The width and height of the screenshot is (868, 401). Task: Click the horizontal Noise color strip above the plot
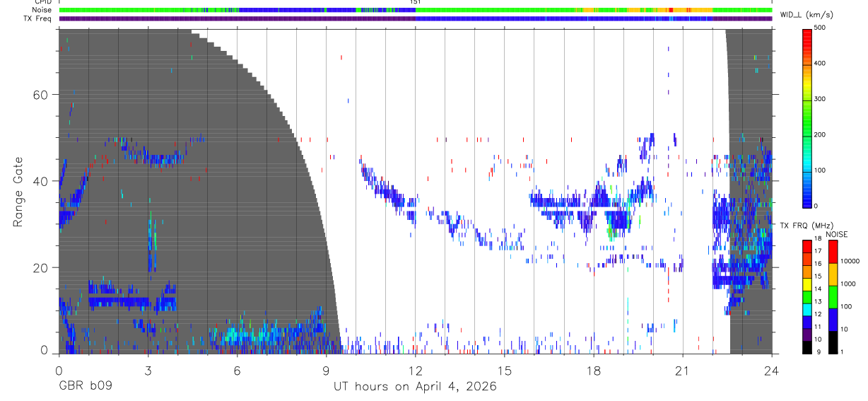[416, 11]
